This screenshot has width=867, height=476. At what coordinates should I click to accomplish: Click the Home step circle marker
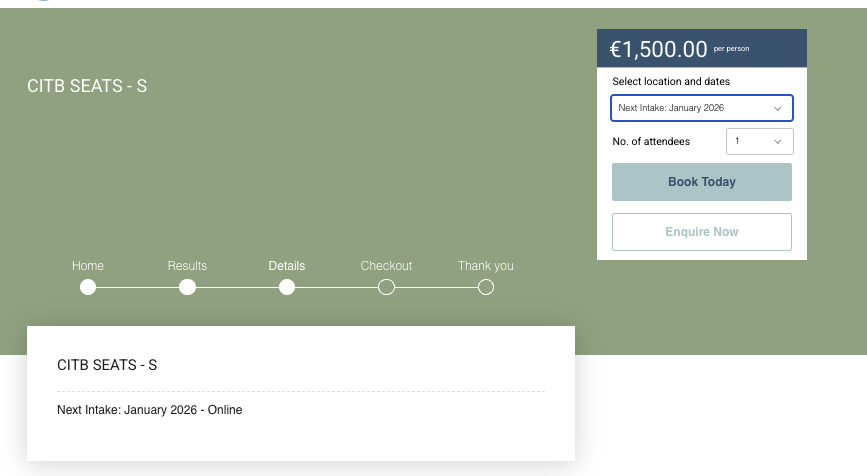(88, 288)
